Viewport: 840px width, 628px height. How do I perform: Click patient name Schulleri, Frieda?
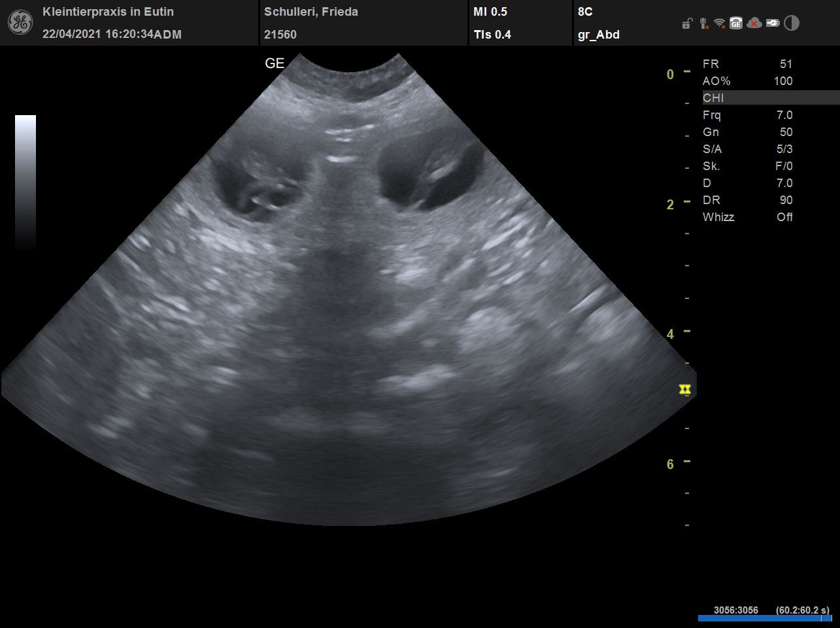point(311,12)
